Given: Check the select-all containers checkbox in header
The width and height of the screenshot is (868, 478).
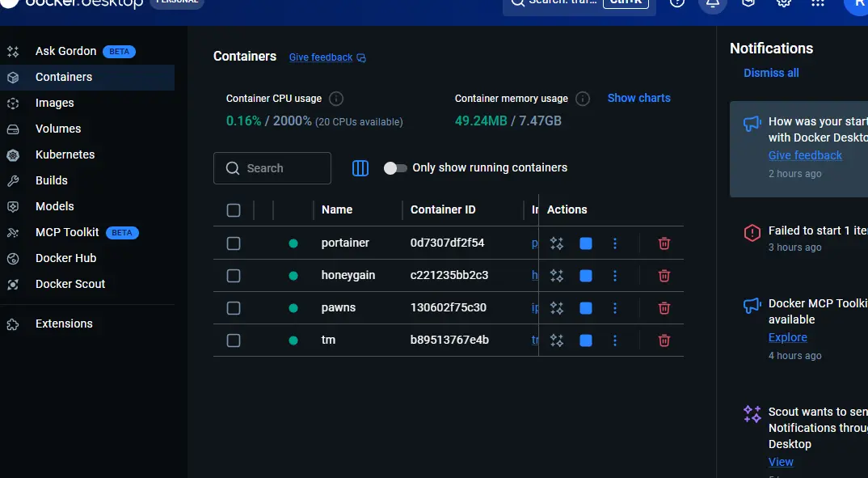Looking at the screenshot, I should coord(234,210).
